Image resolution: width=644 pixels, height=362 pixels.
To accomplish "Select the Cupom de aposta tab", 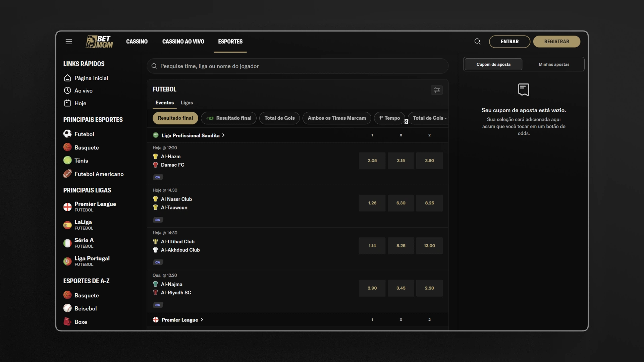I will click(x=493, y=64).
